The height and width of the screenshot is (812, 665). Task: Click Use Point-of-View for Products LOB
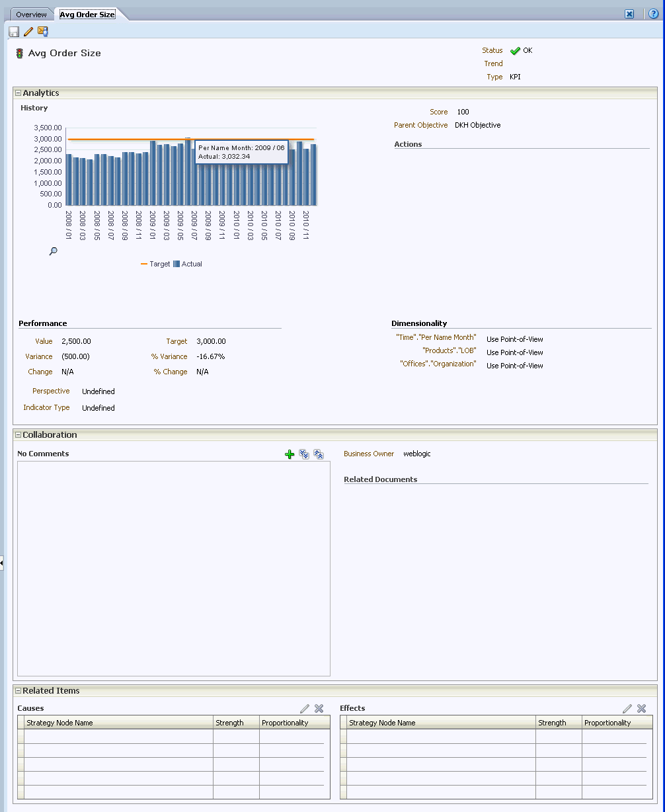pyautogui.click(x=515, y=352)
